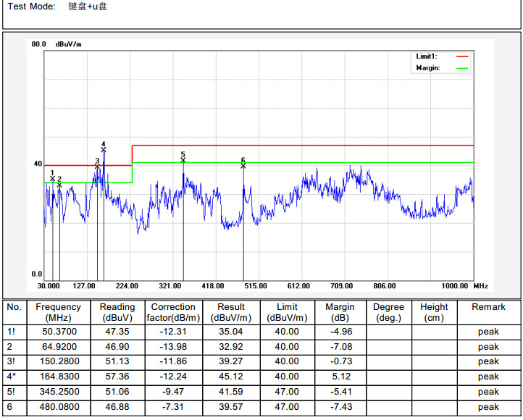Viewport: 523px width, 420px height.
Task: Click the 709.00 x-axis label
Action: [342, 286]
